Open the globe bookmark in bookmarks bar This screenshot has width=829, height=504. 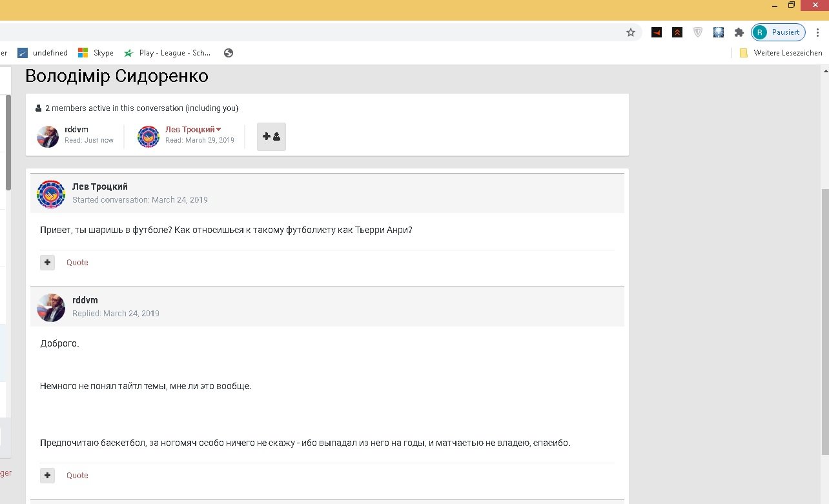[229, 53]
